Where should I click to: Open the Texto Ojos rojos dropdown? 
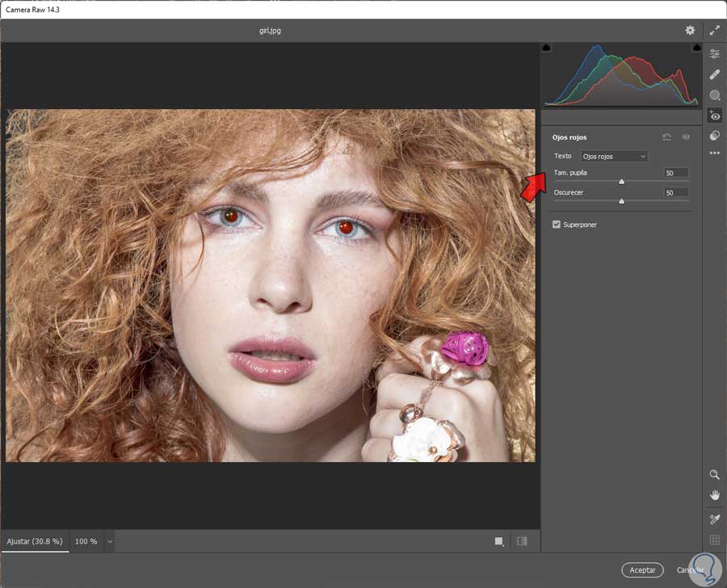pos(615,156)
